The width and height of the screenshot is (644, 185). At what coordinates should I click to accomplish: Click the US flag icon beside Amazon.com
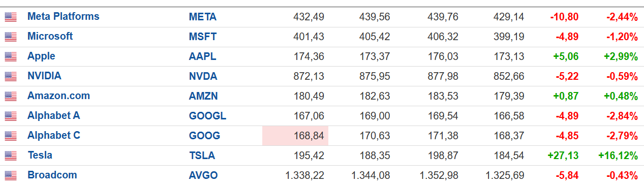point(11,96)
